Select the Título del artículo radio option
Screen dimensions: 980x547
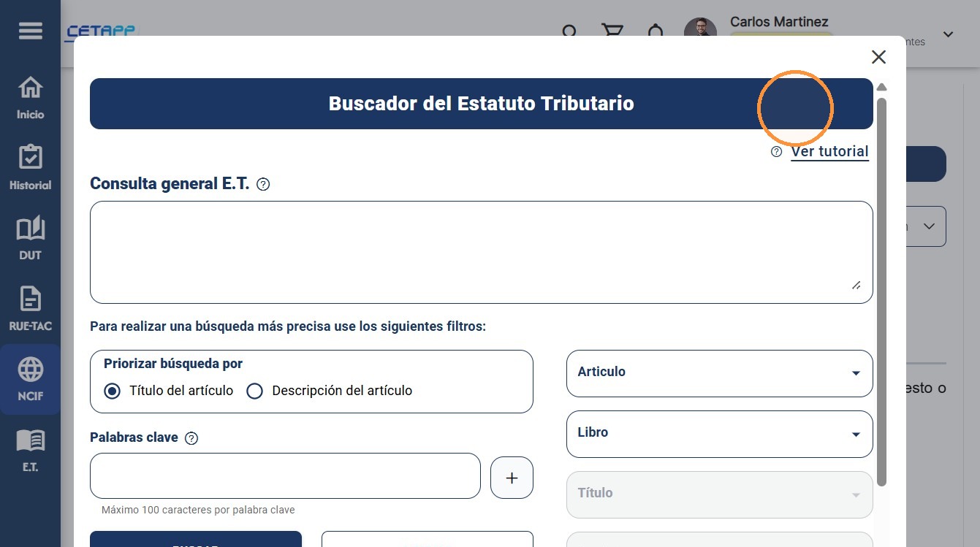pos(112,391)
